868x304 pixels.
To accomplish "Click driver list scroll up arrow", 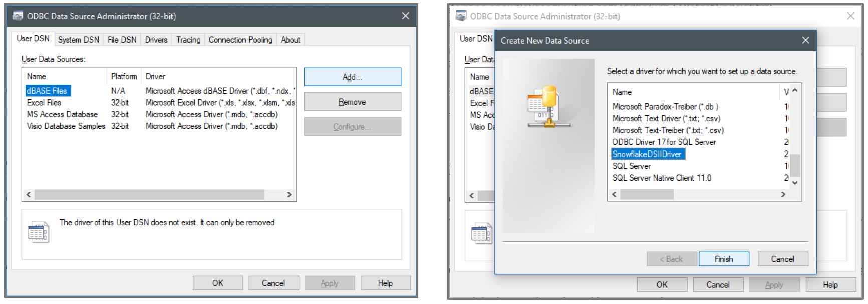I will tap(795, 90).
